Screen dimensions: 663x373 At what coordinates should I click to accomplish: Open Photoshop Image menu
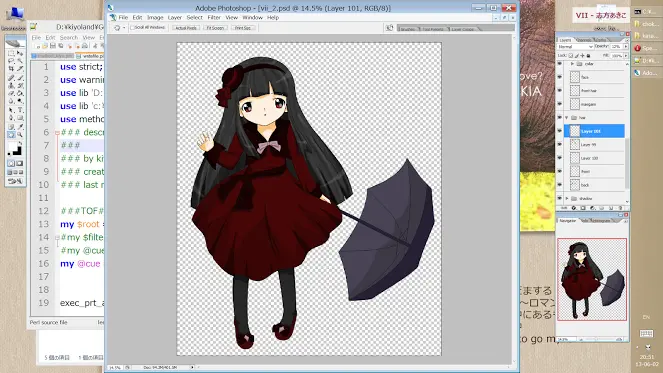[155, 17]
